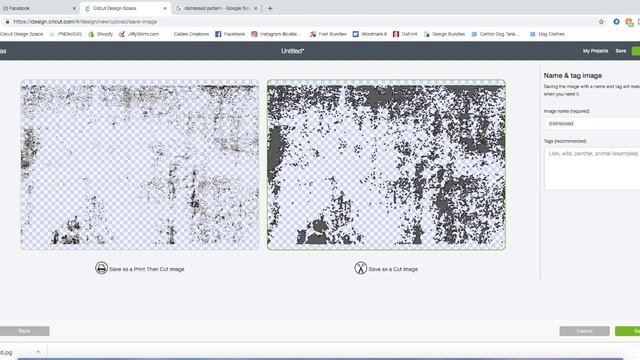Switch to the Facebook tab
This screenshot has width=640, height=360.
coord(39,8)
